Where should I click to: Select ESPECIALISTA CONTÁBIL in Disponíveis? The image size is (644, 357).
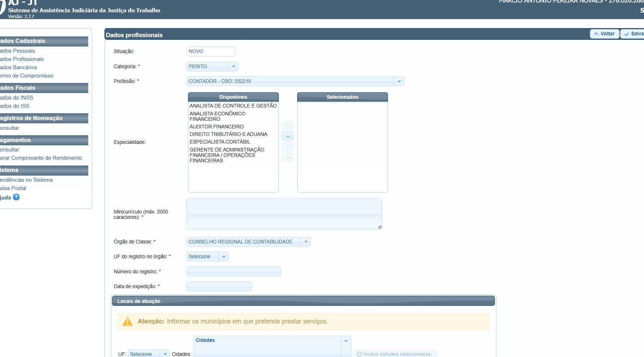233,142
